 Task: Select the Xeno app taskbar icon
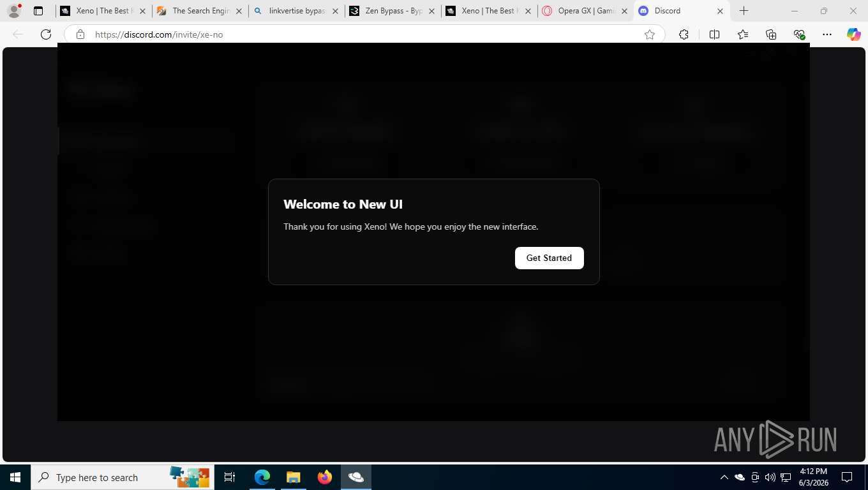click(355, 477)
